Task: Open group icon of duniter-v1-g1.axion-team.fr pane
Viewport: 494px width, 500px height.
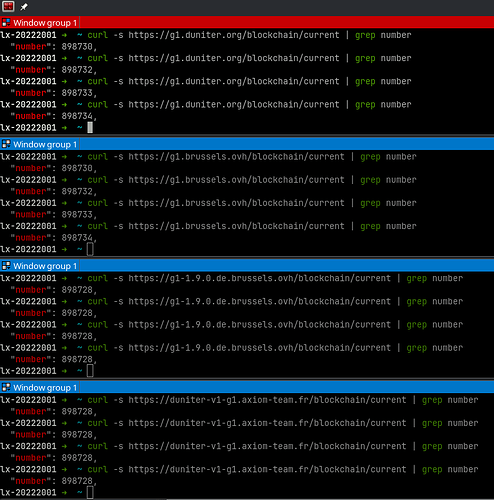Action: pos(6,388)
